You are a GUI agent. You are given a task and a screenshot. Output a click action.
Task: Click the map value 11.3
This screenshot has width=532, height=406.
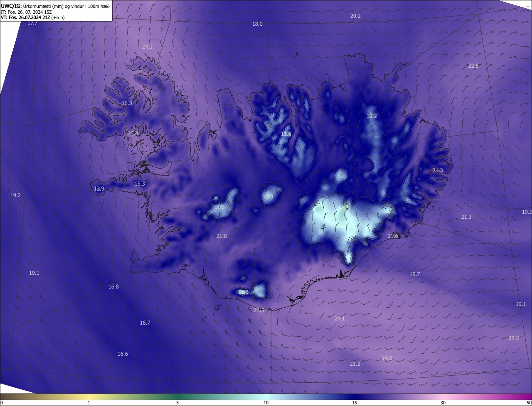[x=219, y=207]
